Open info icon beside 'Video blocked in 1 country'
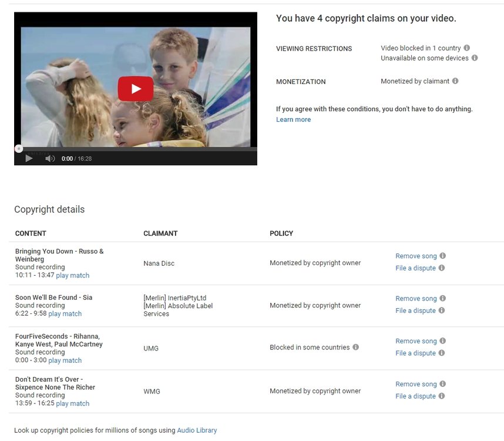Screen dimensions: 504x441 pos(467,48)
